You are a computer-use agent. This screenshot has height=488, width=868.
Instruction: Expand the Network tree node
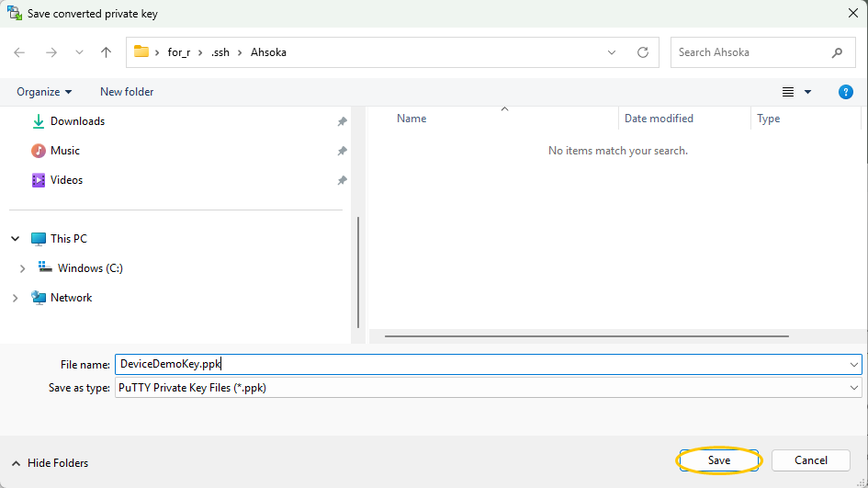16,298
